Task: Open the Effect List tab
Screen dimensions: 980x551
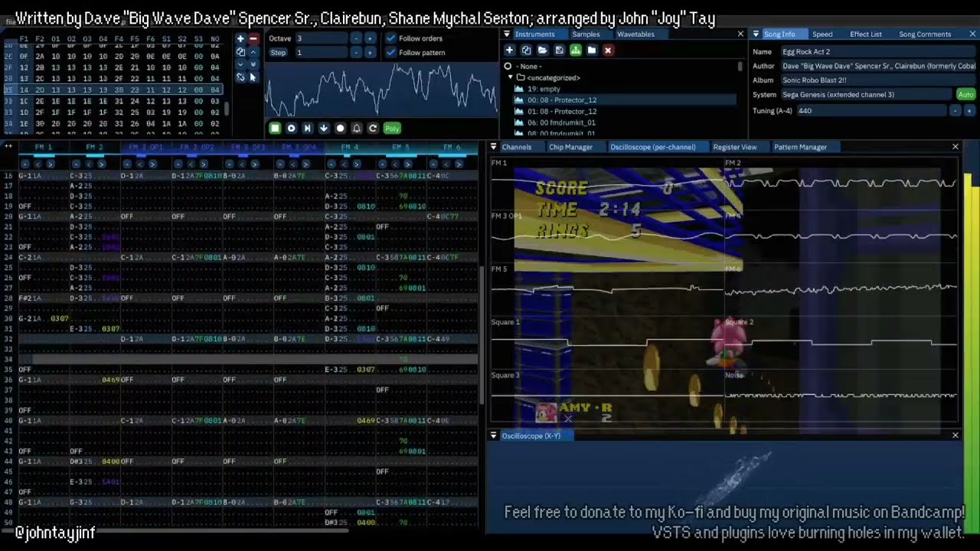Action: coord(866,34)
